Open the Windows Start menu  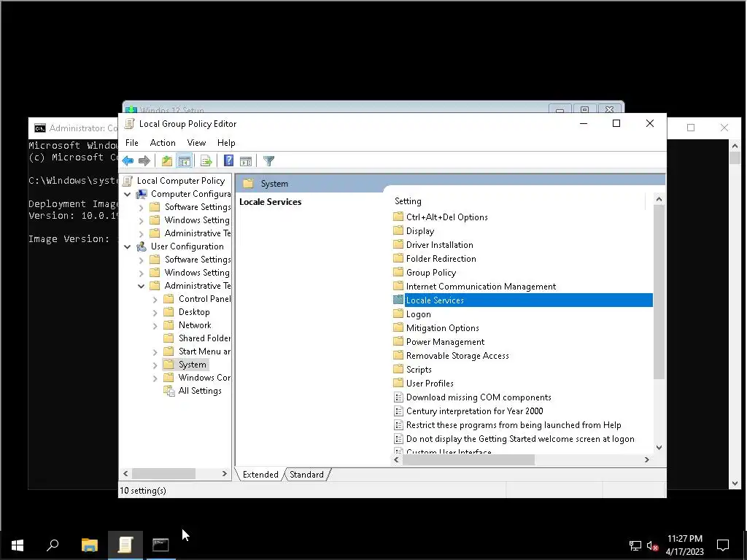click(18, 545)
